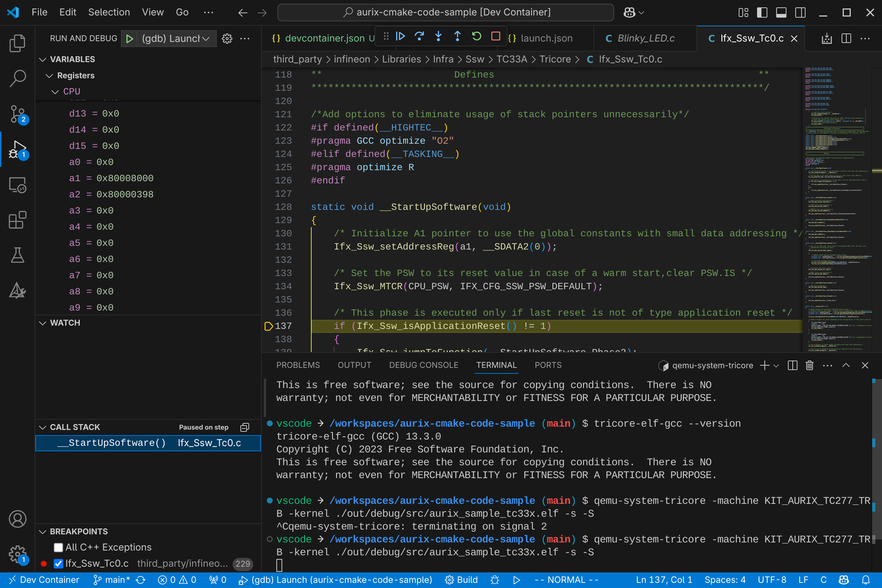Toggle the bottom panel layout icon

[x=781, y=13]
